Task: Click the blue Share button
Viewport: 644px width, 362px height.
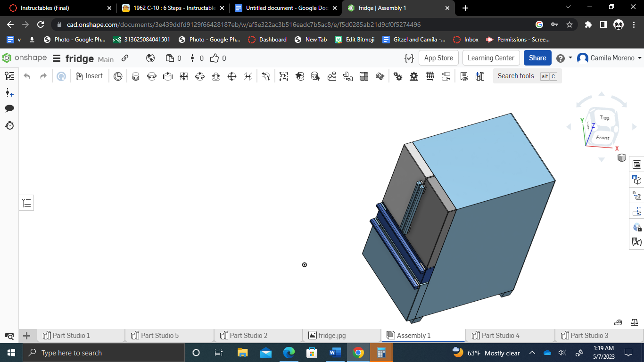Action: click(x=537, y=58)
